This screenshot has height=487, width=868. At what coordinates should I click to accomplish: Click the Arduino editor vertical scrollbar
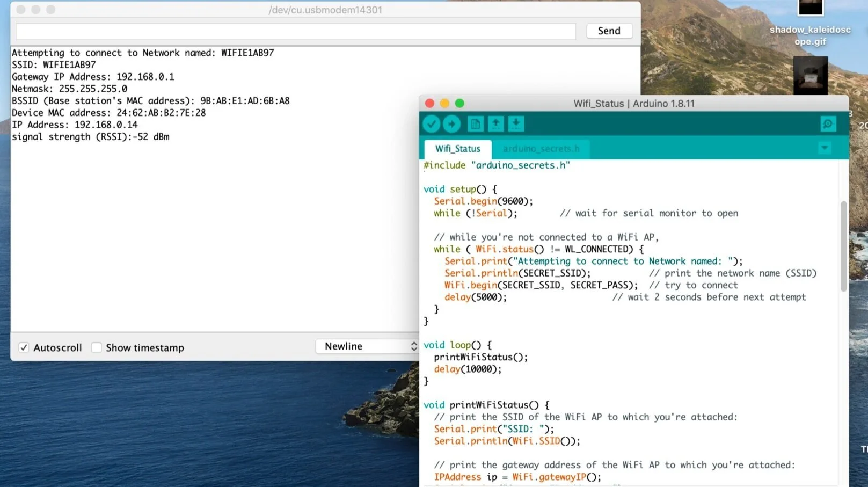[x=843, y=246]
